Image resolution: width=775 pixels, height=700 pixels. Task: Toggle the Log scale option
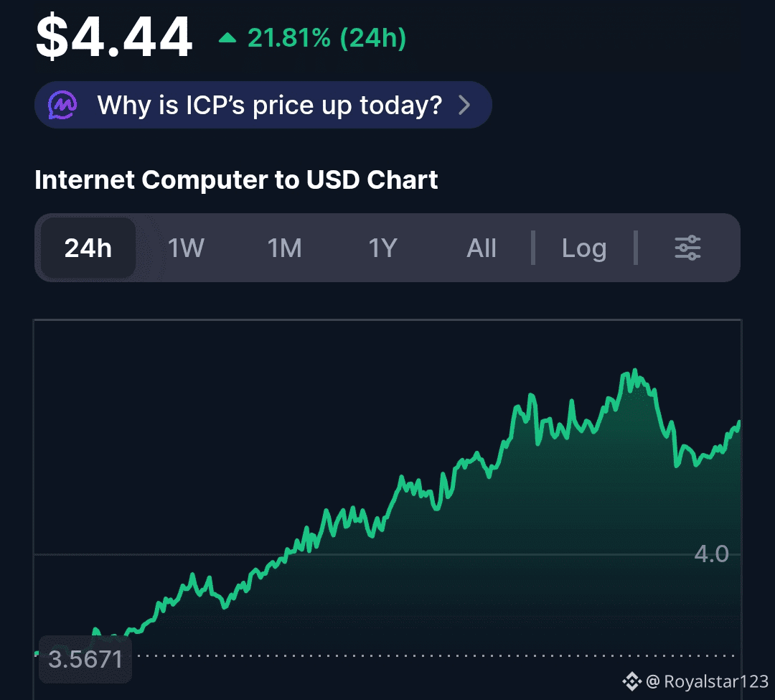[x=584, y=248]
